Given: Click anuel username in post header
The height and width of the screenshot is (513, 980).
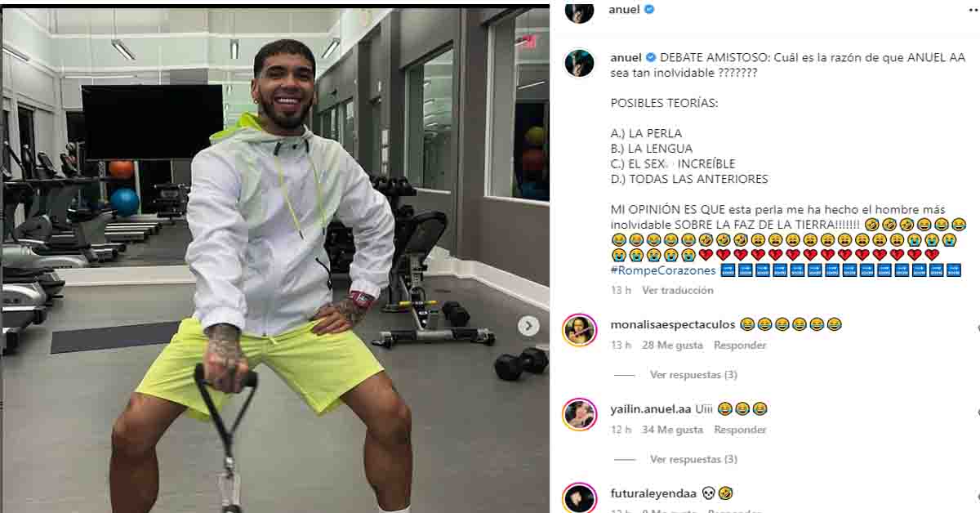Looking at the screenshot, I should click(x=625, y=10).
